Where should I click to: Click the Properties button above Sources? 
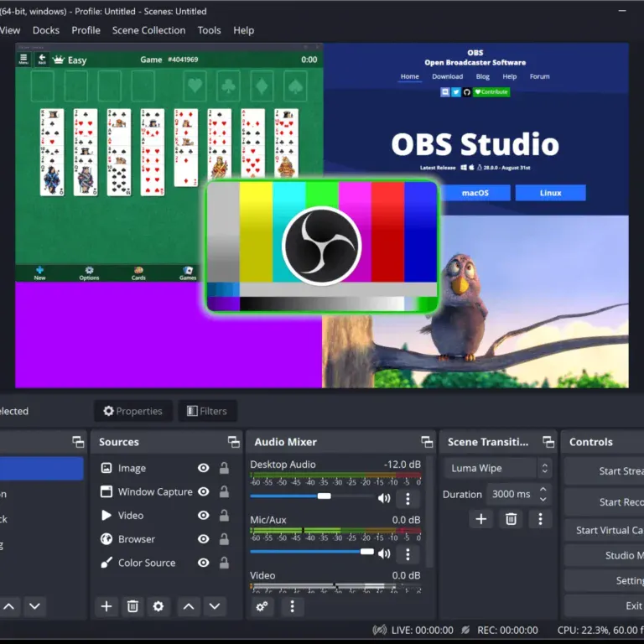click(132, 411)
